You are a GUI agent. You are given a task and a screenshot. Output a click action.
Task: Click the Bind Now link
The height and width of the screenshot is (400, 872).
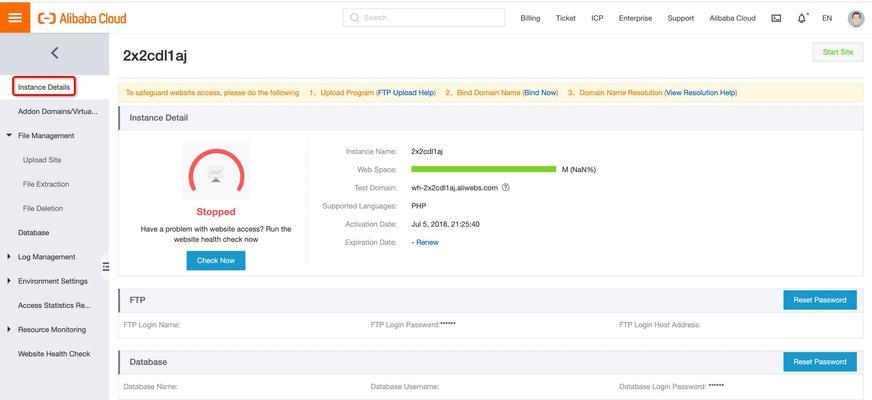click(540, 93)
